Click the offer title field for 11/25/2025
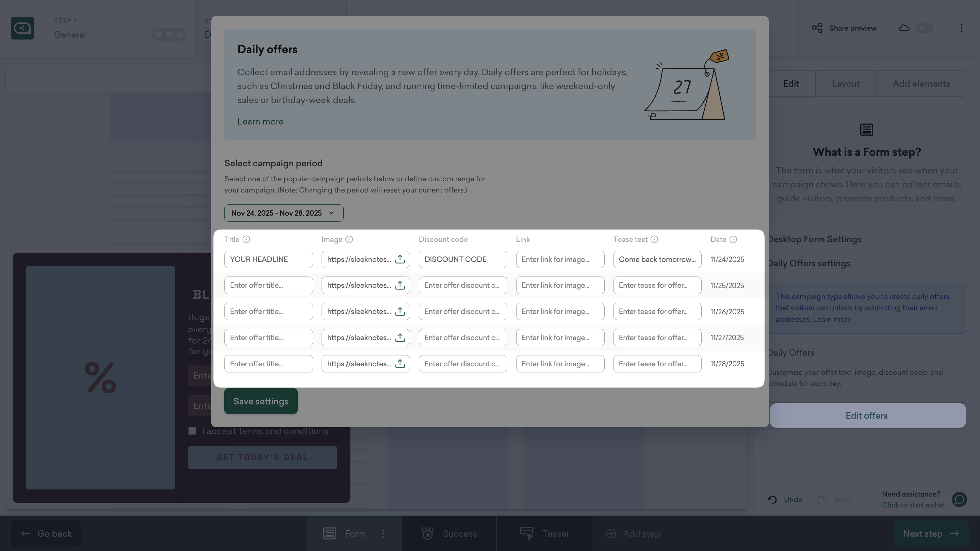The width and height of the screenshot is (980, 551). coord(268,285)
